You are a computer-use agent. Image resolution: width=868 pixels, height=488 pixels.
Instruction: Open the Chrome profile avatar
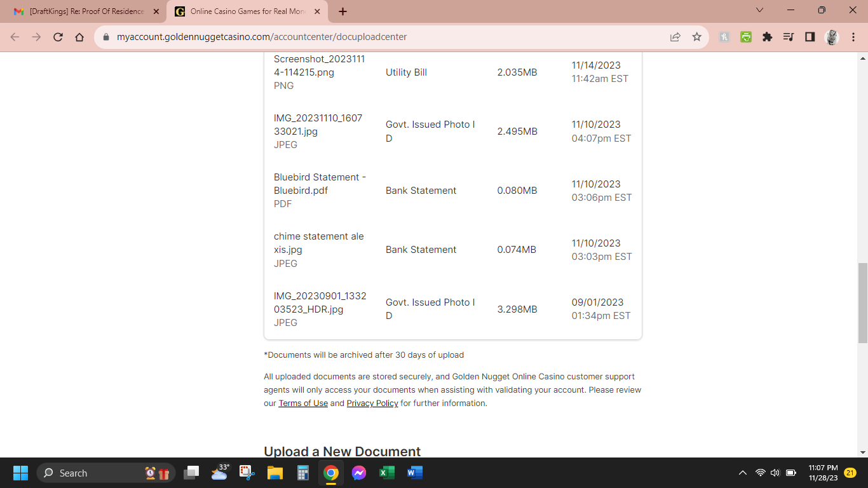tap(831, 37)
